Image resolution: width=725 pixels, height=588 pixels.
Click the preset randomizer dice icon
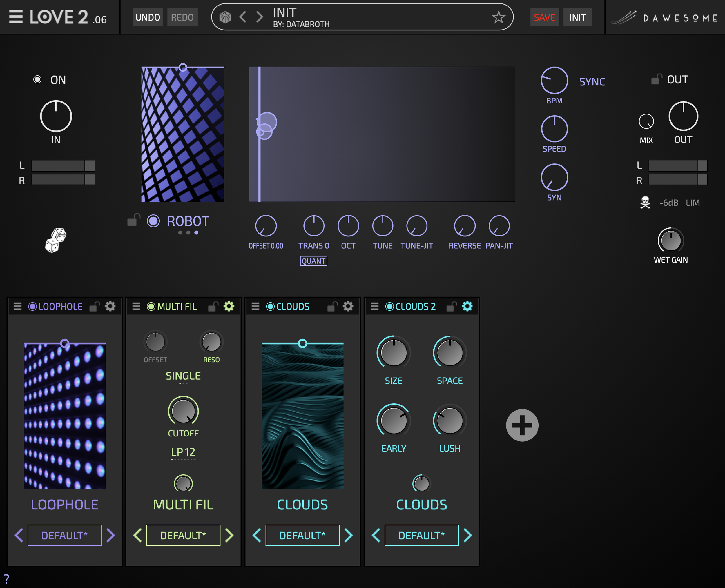[225, 17]
